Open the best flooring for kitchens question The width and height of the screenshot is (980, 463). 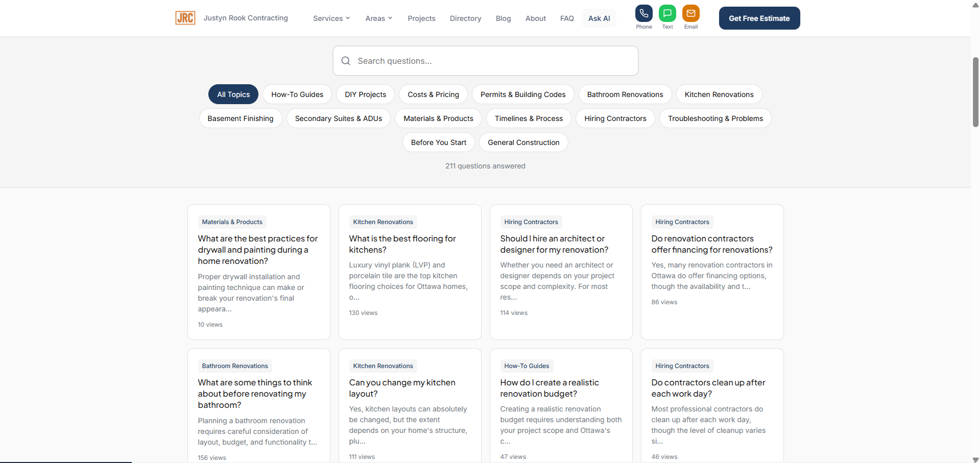(402, 244)
